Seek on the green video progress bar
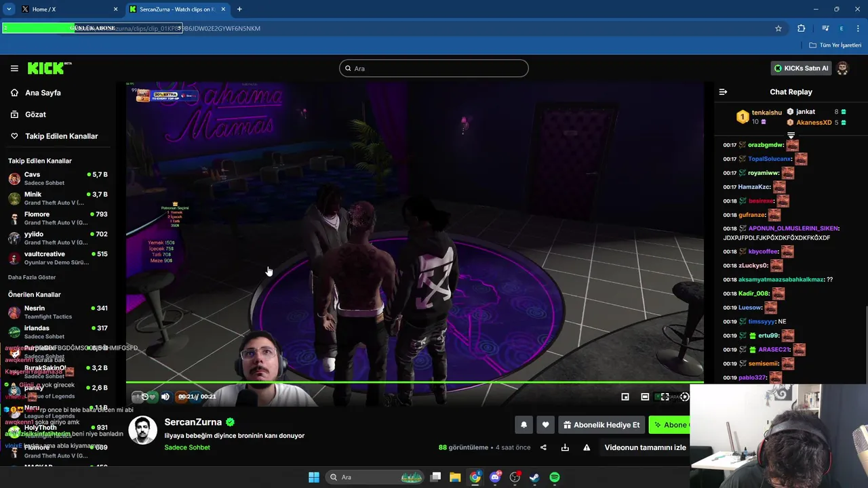 (x=415, y=383)
